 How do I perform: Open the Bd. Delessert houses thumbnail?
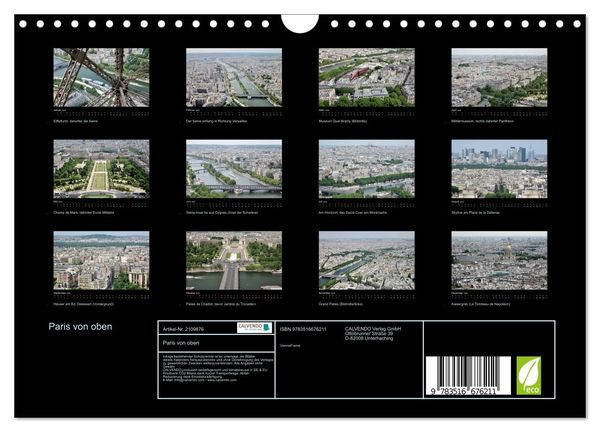click(x=101, y=260)
